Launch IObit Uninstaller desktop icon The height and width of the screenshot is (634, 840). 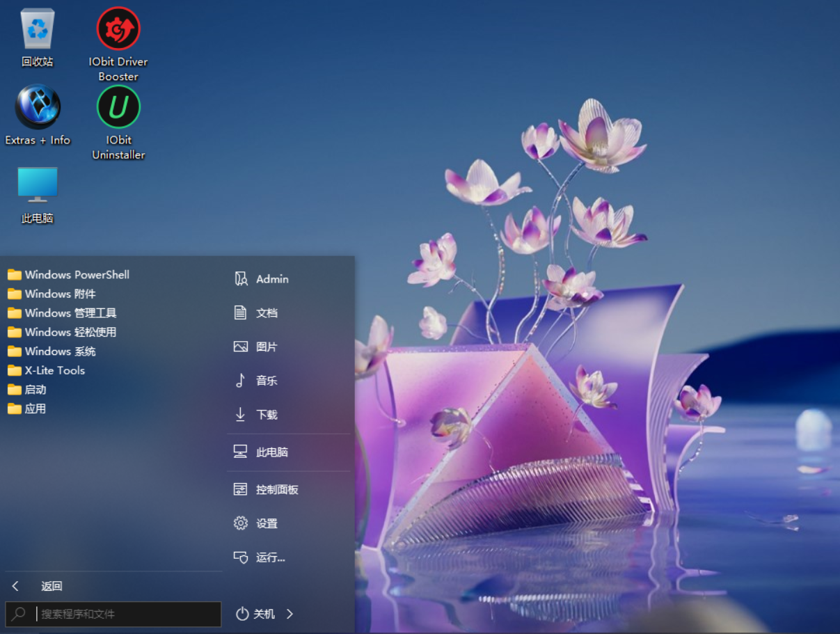click(118, 107)
